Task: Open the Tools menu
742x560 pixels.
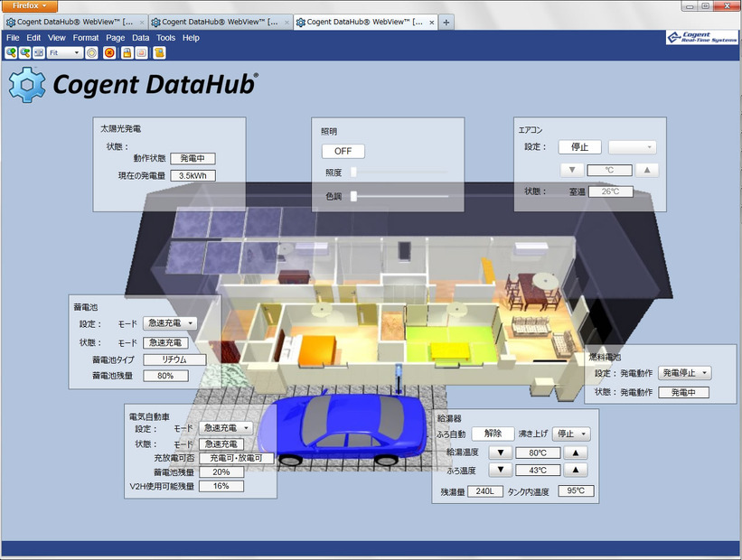Action: coord(165,38)
